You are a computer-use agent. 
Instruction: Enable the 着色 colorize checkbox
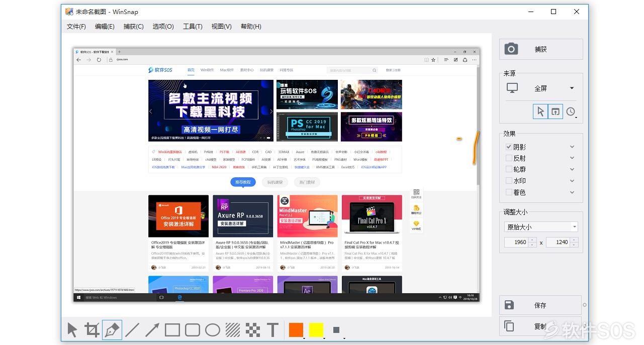[x=509, y=192]
